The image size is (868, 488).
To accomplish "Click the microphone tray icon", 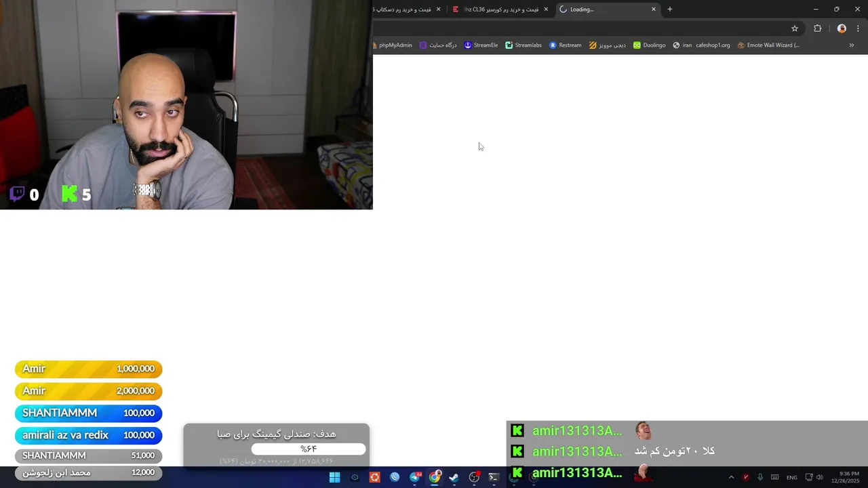I will [x=760, y=477].
